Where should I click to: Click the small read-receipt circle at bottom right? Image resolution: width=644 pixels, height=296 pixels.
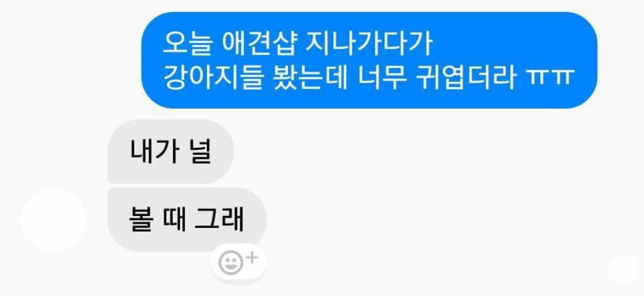coord(623,270)
